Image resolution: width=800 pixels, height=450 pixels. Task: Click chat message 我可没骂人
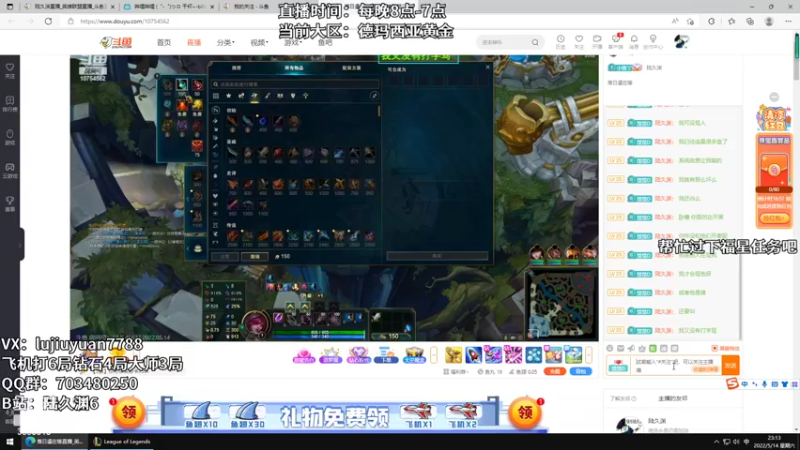(x=691, y=123)
